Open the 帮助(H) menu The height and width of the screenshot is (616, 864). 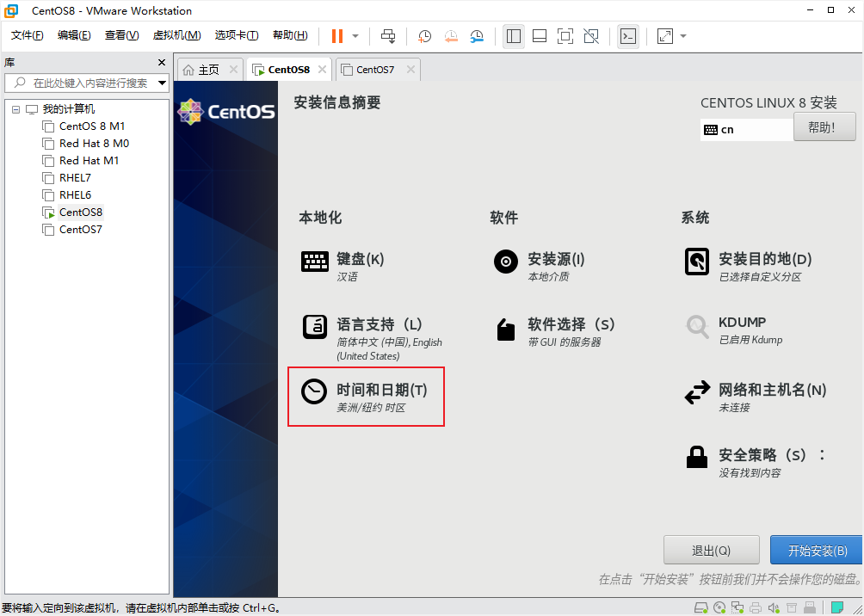(x=290, y=36)
